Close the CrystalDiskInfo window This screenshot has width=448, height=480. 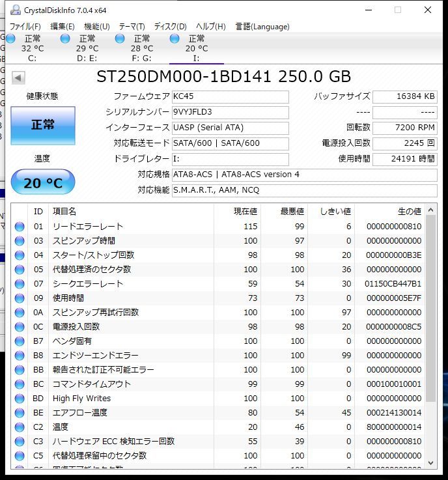[428, 10]
